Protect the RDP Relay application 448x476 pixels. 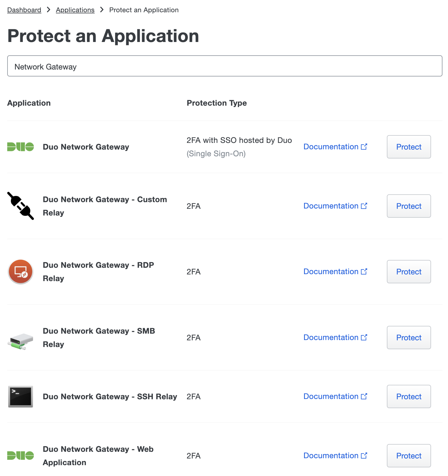coord(409,272)
